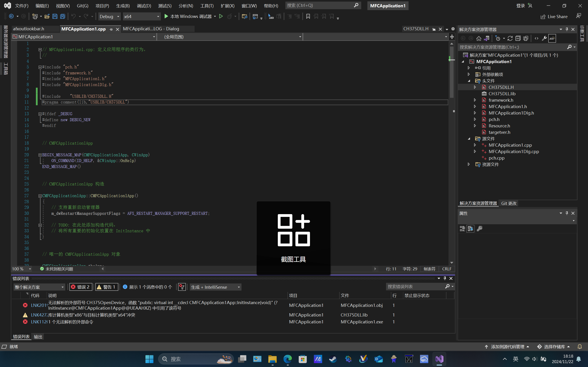The height and width of the screenshot is (367, 588).
Task: Click the Save All toolbar icon
Action: tap(63, 16)
